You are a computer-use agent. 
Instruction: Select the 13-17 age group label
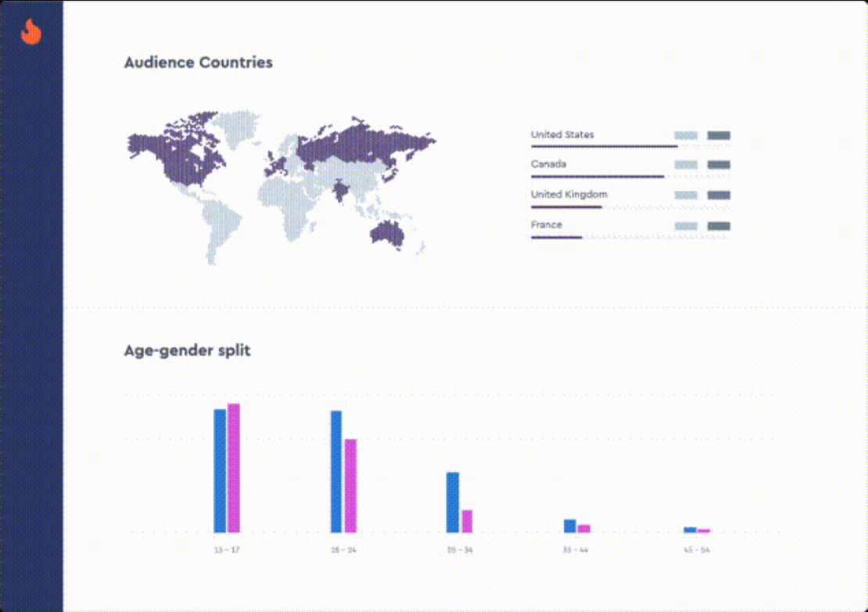(225, 550)
